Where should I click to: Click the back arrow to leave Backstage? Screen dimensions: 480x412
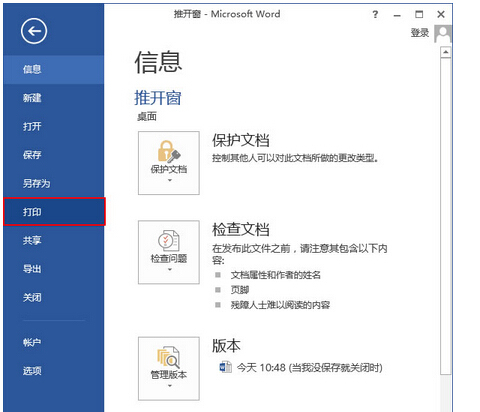[34, 31]
